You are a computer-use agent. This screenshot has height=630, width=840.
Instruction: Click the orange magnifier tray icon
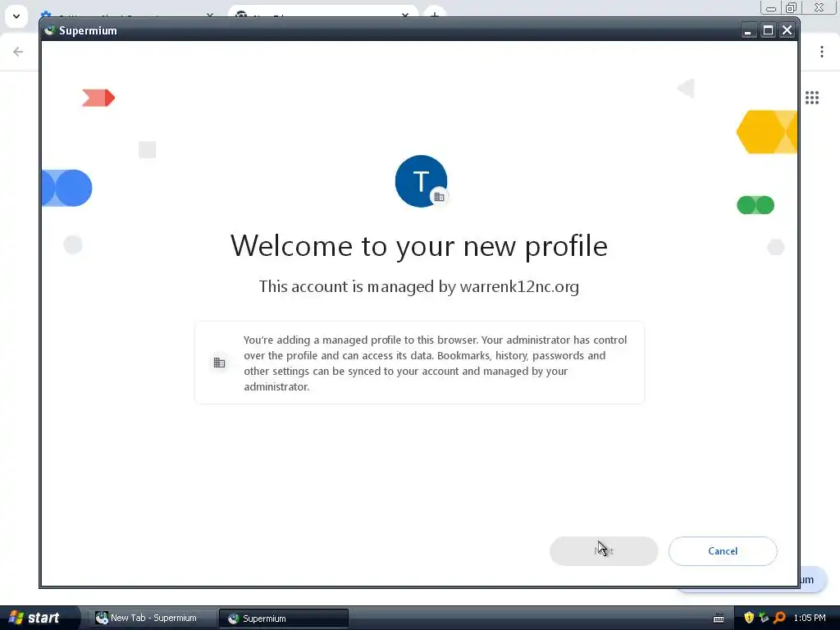(779, 618)
